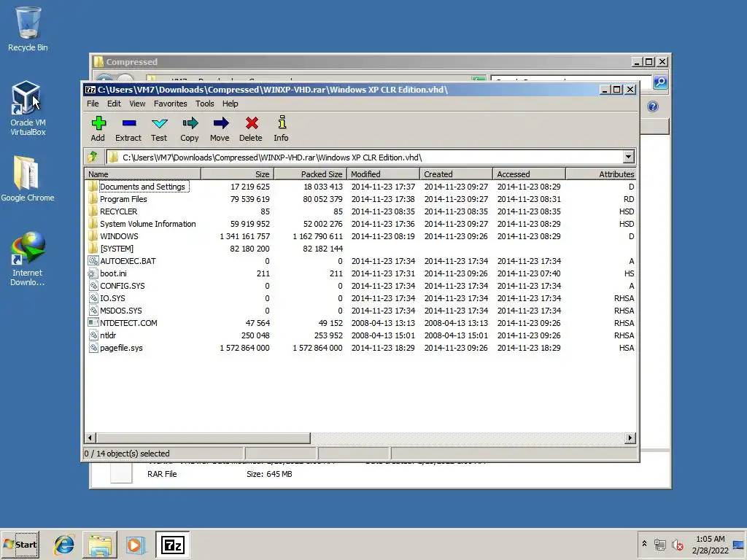Click the Extract toolbar icon
The image size is (747, 560).
pyautogui.click(x=128, y=123)
